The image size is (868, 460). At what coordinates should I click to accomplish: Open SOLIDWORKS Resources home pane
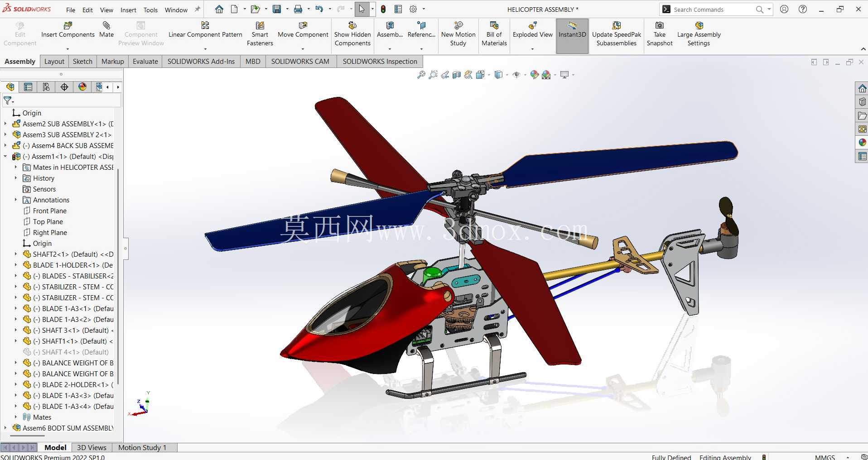pyautogui.click(x=862, y=88)
